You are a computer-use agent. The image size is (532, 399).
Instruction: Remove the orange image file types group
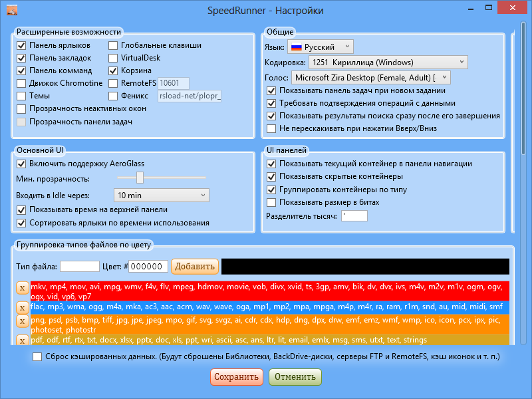pyautogui.click(x=22, y=321)
